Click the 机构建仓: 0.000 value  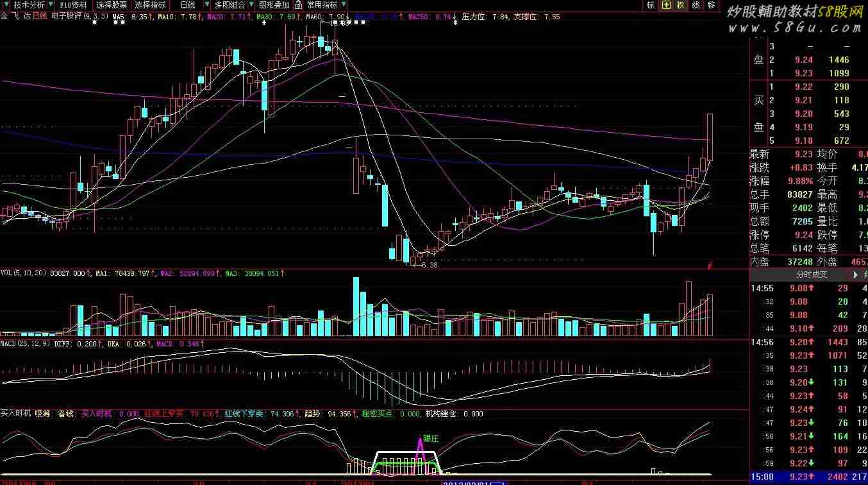coord(454,414)
